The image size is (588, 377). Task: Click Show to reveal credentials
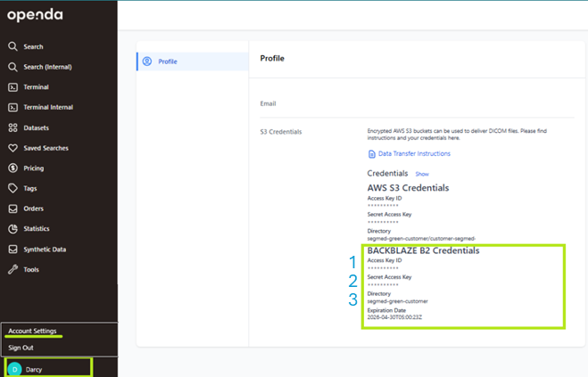422,174
